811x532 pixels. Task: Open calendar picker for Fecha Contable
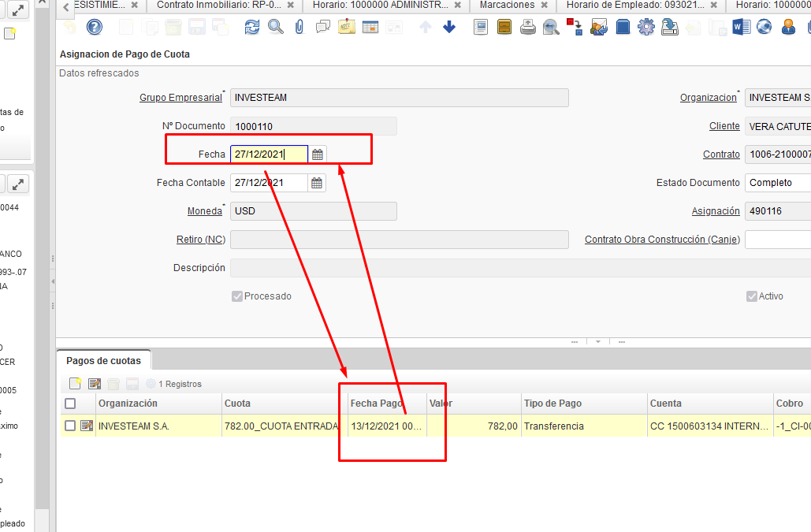pyautogui.click(x=317, y=183)
